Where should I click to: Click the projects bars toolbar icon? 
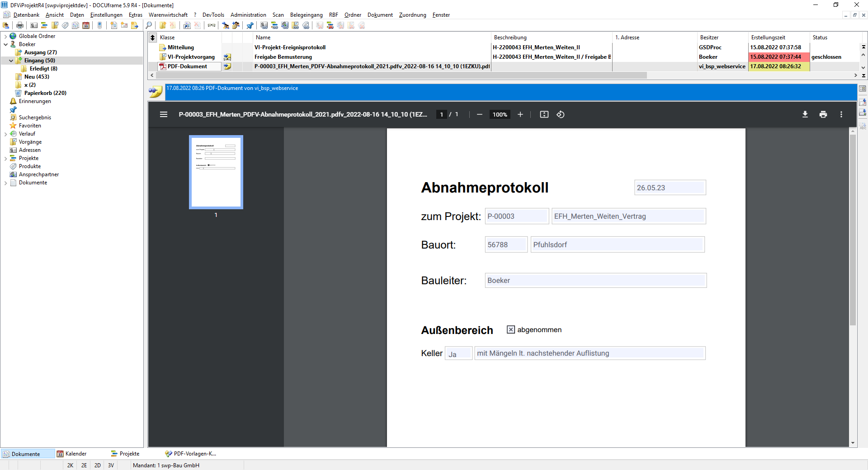[44, 25]
